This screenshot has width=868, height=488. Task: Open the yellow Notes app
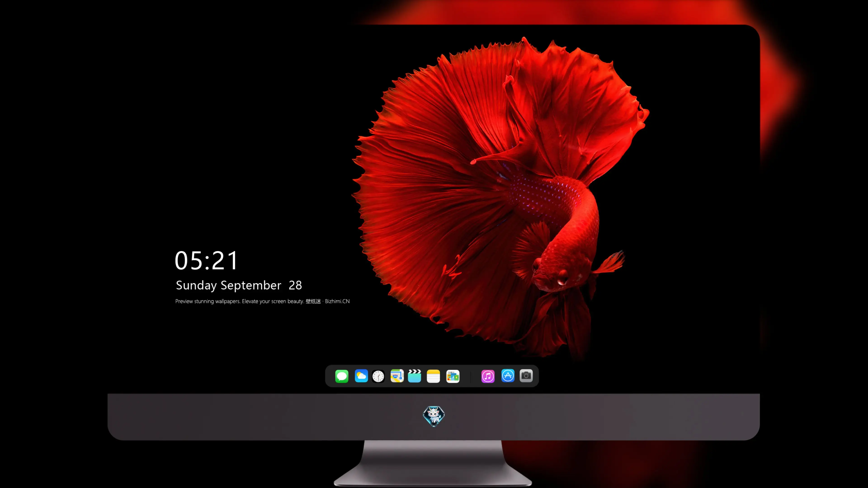(x=433, y=376)
